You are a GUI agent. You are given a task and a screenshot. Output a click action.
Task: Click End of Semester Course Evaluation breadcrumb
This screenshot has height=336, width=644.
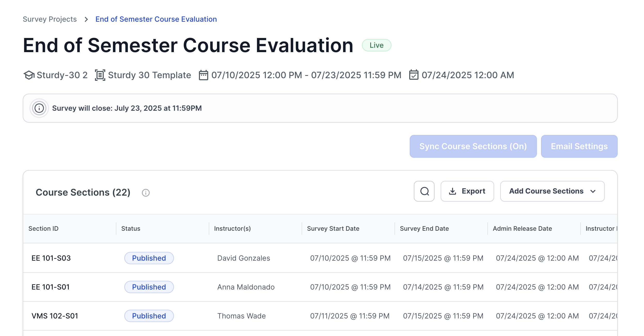point(156,19)
